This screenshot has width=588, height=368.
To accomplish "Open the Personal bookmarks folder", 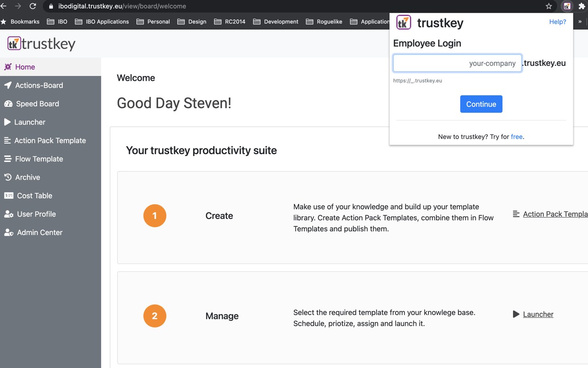I will pyautogui.click(x=153, y=22).
